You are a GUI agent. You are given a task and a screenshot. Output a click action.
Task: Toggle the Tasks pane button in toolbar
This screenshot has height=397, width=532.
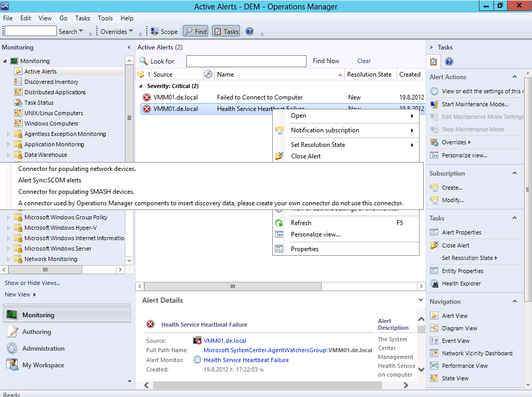(x=226, y=32)
